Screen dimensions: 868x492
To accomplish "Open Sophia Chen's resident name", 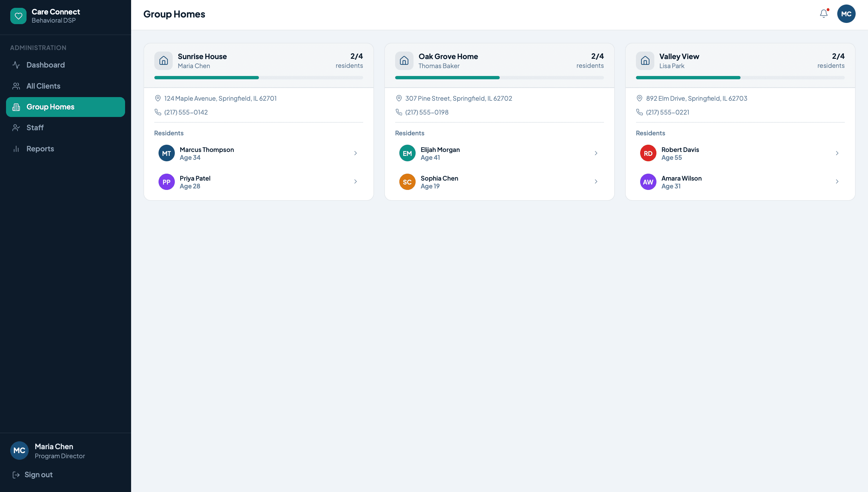I will (x=439, y=178).
